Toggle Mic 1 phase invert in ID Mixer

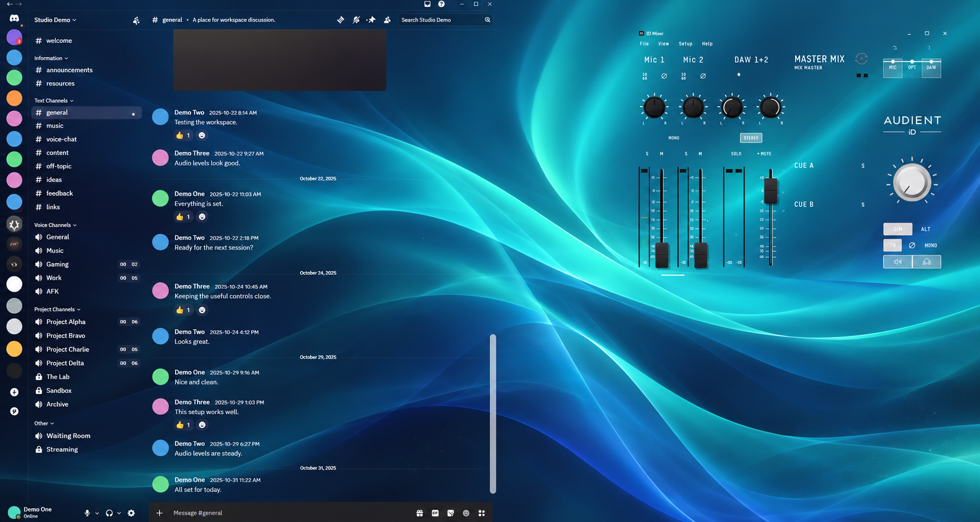coord(664,76)
